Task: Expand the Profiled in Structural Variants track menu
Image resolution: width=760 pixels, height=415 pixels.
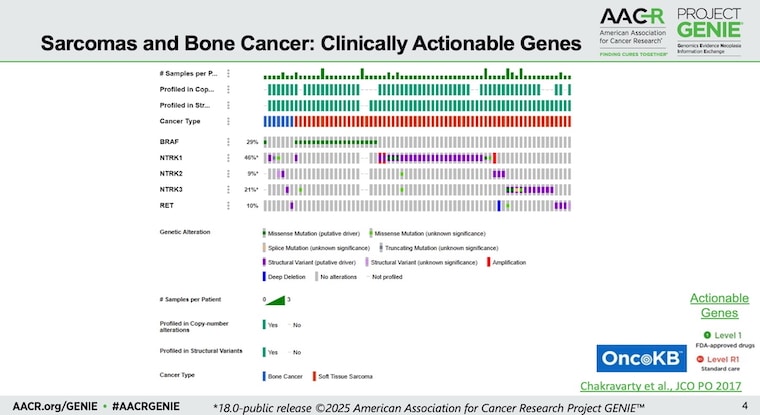Action: [229, 105]
